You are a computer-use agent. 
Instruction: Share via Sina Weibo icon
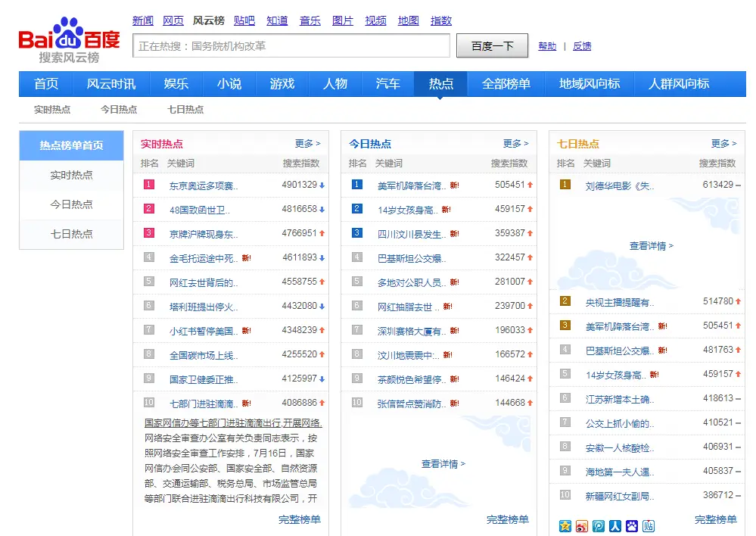point(581,525)
